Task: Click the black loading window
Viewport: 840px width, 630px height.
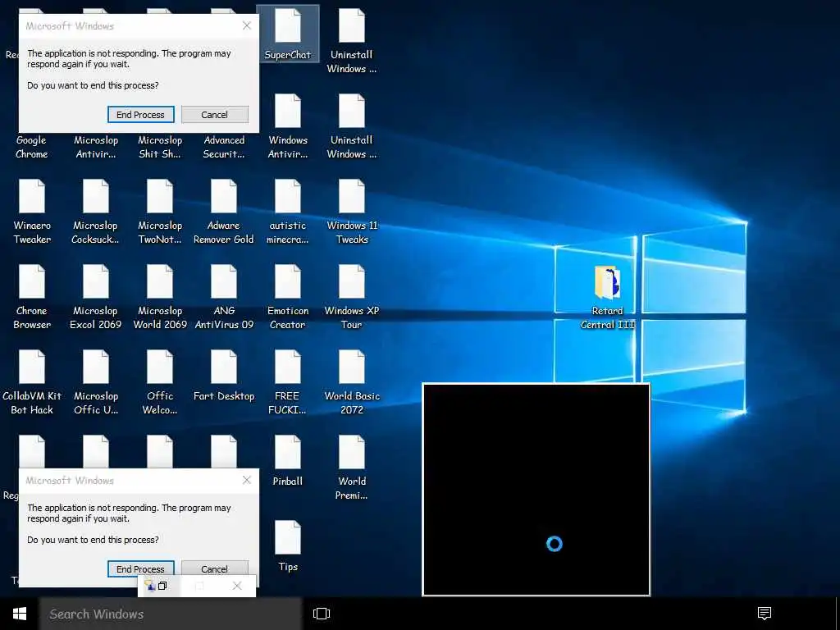Action: [536, 489]
